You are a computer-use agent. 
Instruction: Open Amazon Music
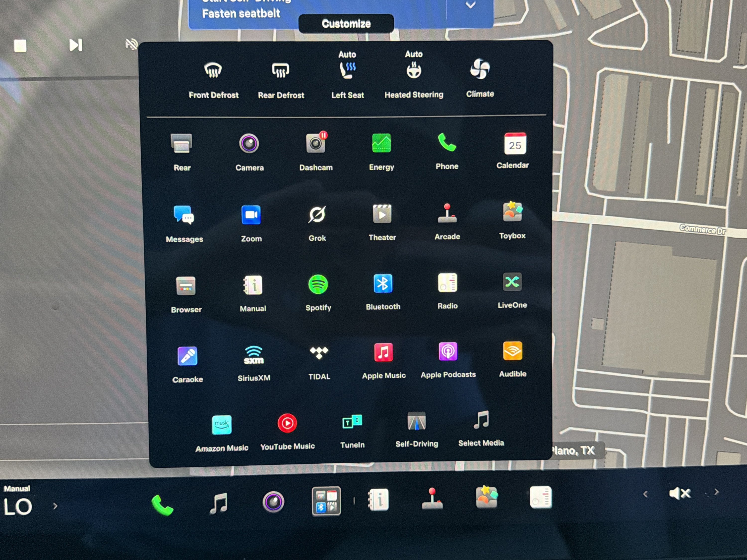pos(222,425)
